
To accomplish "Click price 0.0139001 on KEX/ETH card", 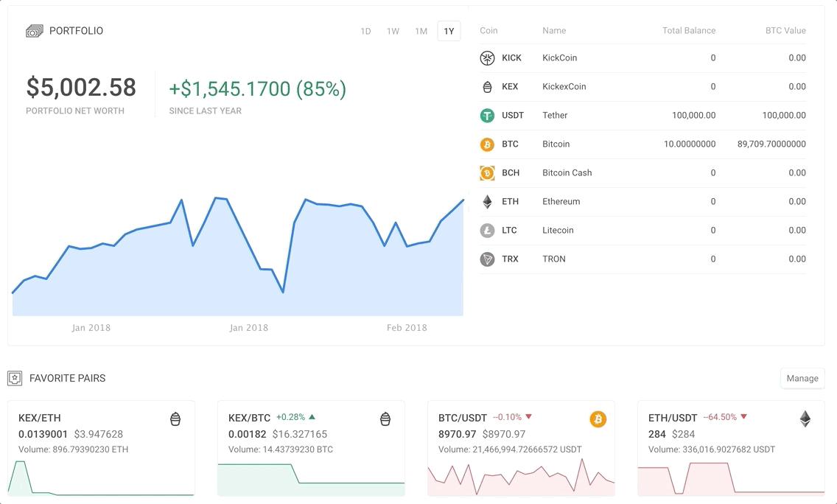I will pyautogui.click(x=43, y=434).
